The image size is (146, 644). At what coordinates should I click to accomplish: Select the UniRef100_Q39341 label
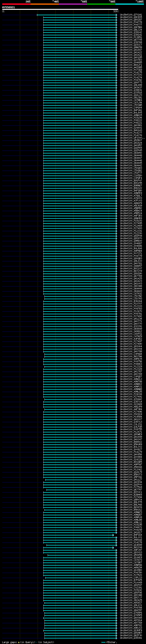pos(131,638)
